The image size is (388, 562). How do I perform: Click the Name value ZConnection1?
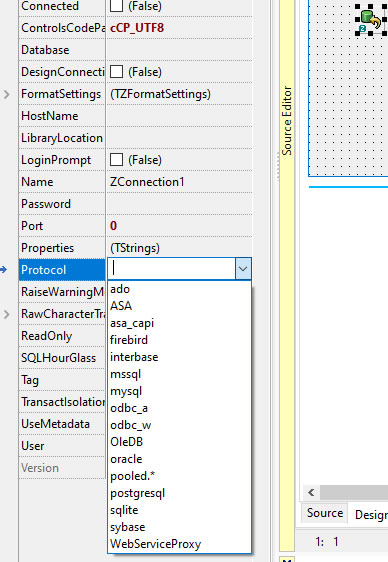click(x=147, y=182)
